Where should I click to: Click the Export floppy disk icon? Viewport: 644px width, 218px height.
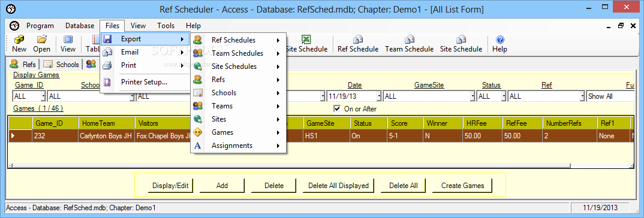pos(107,40)
